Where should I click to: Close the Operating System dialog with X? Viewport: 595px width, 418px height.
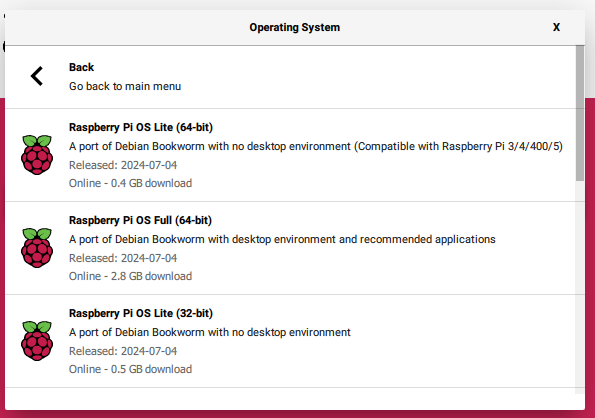556,27
